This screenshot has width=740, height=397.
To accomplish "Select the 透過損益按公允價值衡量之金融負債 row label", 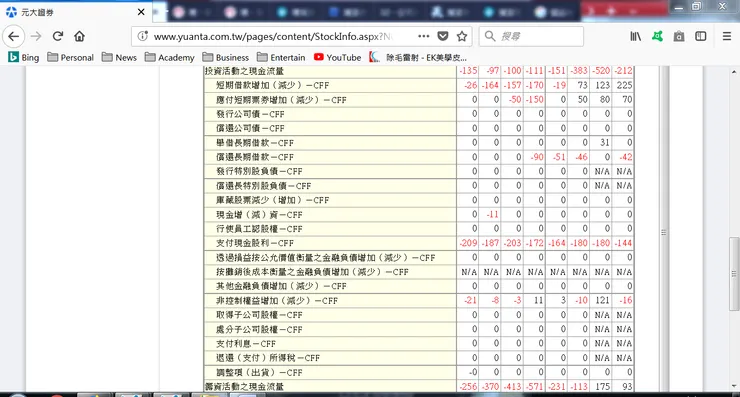I will coord(325,258).
